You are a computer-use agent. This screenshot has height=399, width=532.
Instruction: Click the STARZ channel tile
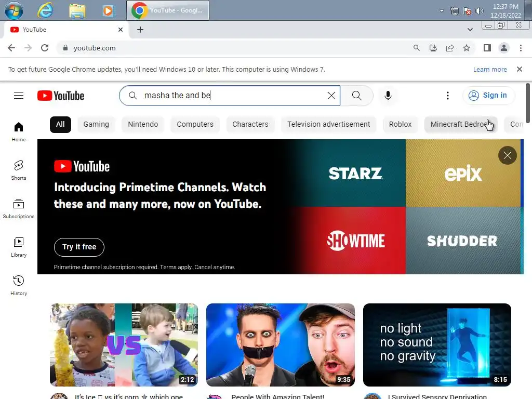tap(355, 173)
